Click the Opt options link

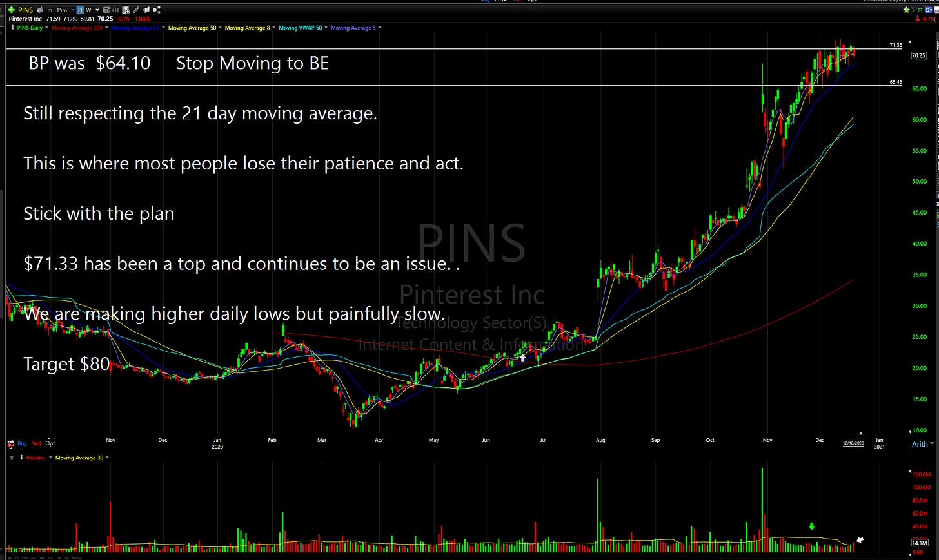pyautogui.click(x=50, y=443)
